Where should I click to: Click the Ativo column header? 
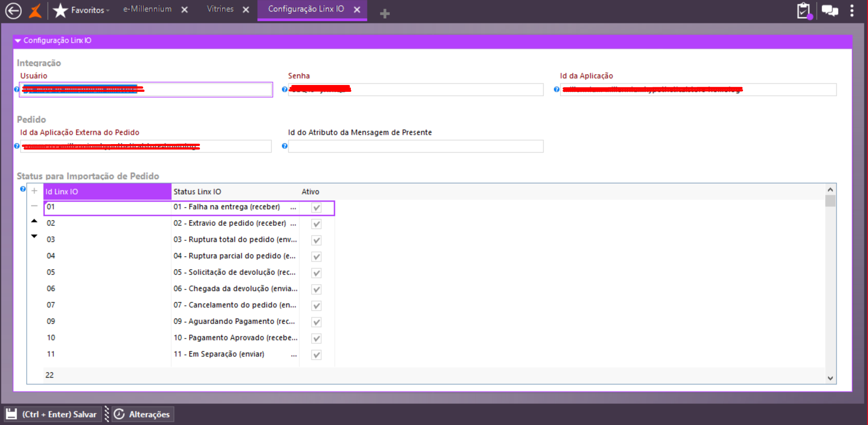point(310,192)
